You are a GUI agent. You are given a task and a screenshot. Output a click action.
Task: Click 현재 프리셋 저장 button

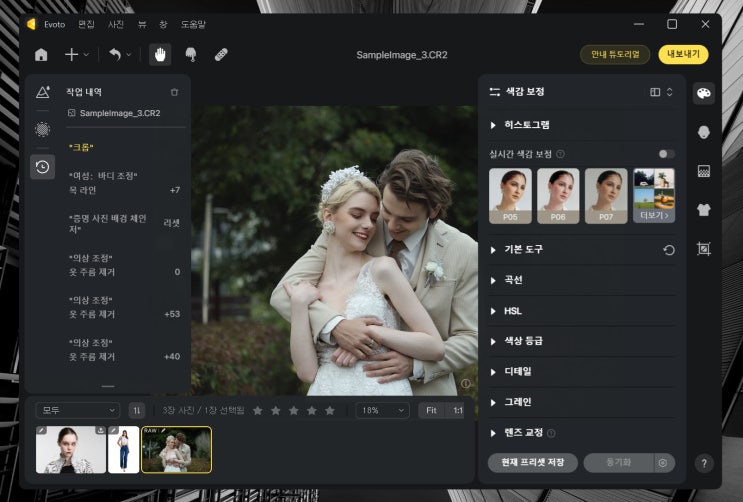(x=533, y=463)
